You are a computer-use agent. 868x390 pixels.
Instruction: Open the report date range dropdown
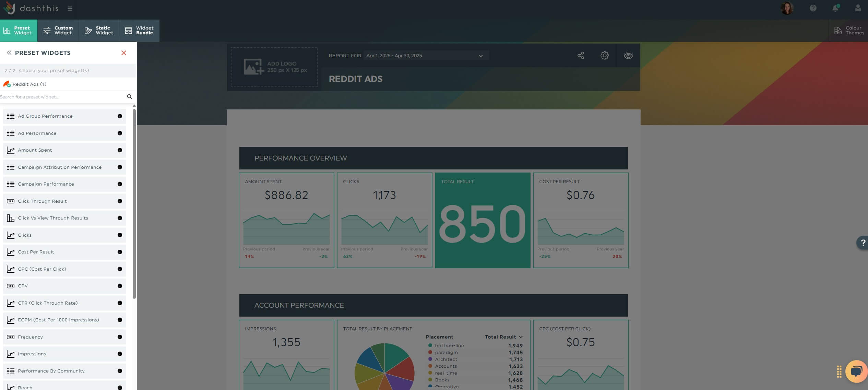tap(426, 56)
